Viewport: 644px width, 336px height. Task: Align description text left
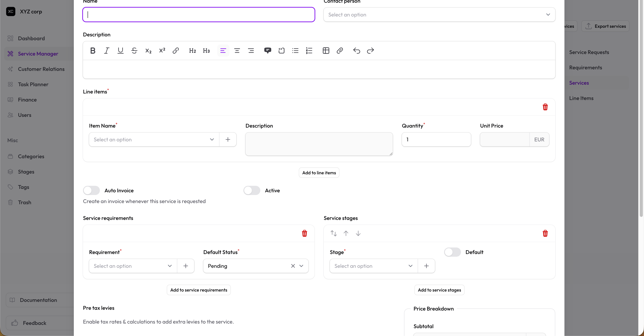(x=223, y=51)
